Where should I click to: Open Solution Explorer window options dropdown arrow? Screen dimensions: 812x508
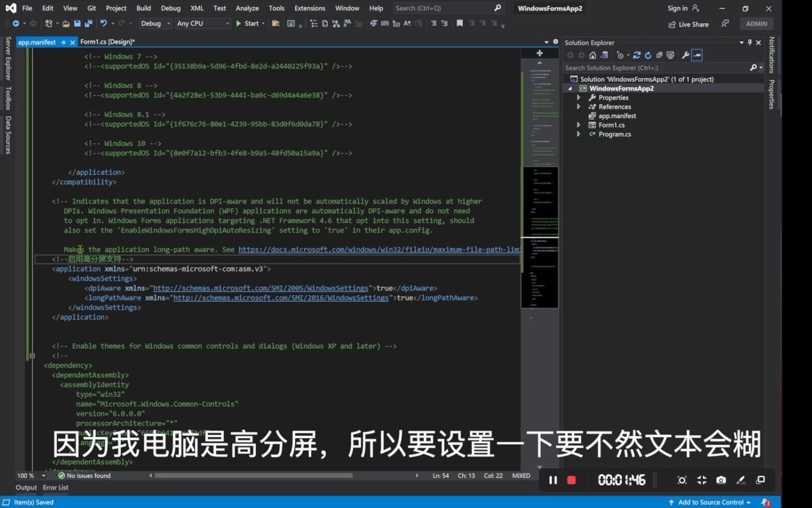[x=742, y=42]
